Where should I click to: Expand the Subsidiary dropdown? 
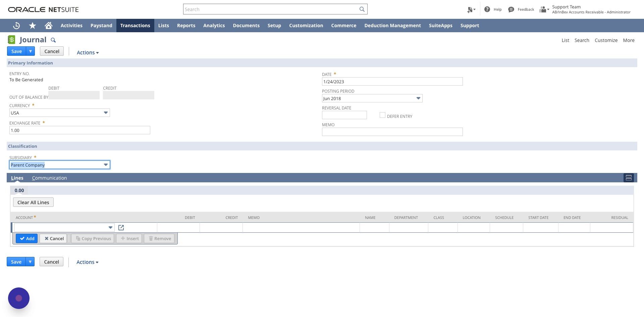(x=106, y=165)
